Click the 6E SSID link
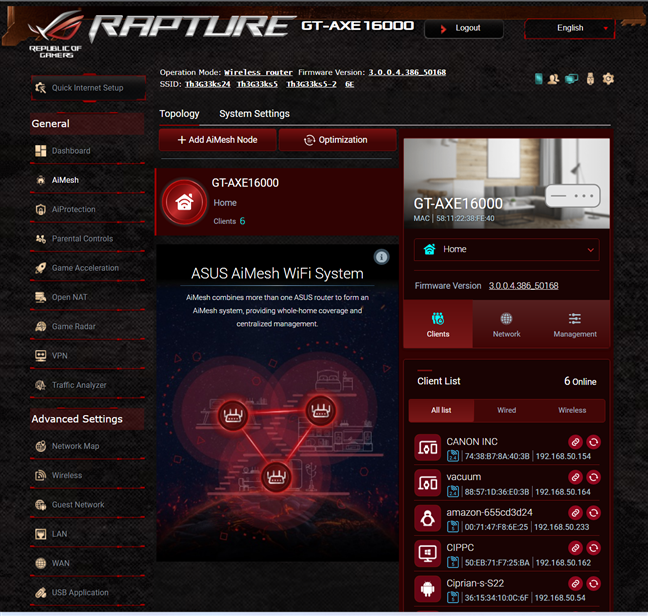Image resolution: width=648 pixels, height=616 pixels. [350, 84]
